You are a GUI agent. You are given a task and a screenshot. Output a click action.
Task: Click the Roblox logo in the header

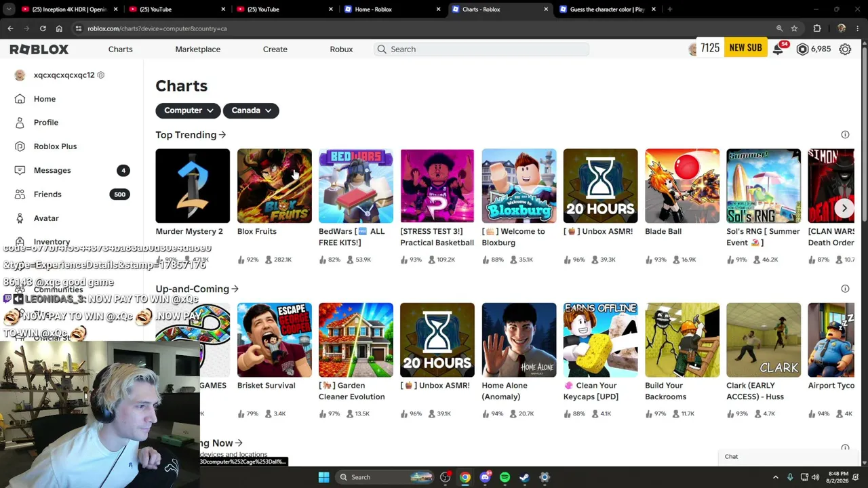[x=39, y=49]
